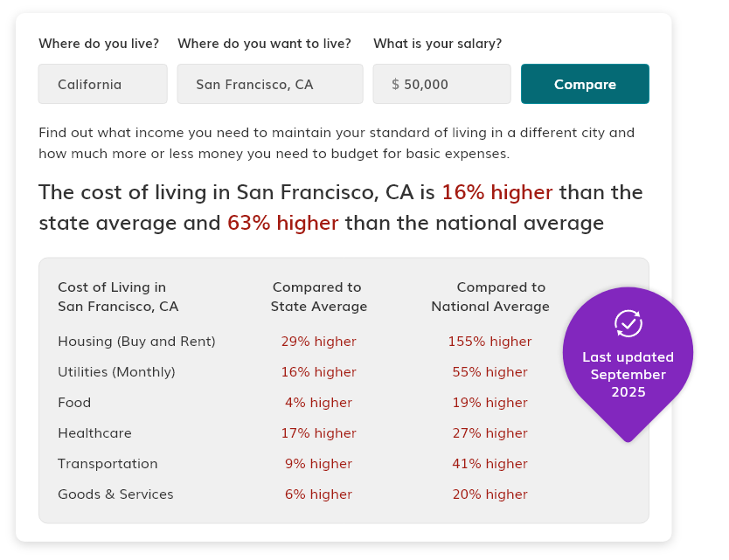This screenshot has height=560, width=729.
Task: Select the Utilities (Monthly) category
Action: pyautogui.click(x=115, y=371)
